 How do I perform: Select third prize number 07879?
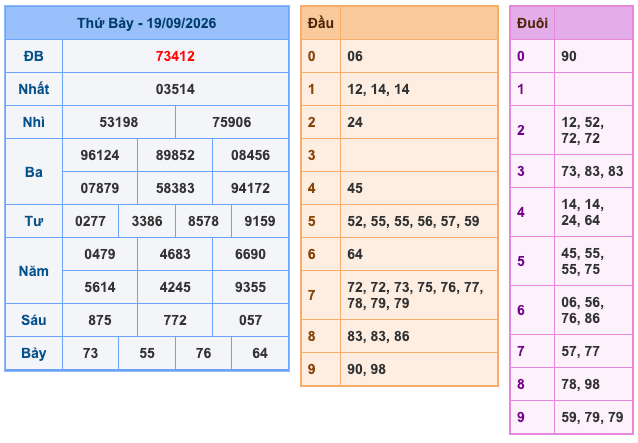click(100, 188)
